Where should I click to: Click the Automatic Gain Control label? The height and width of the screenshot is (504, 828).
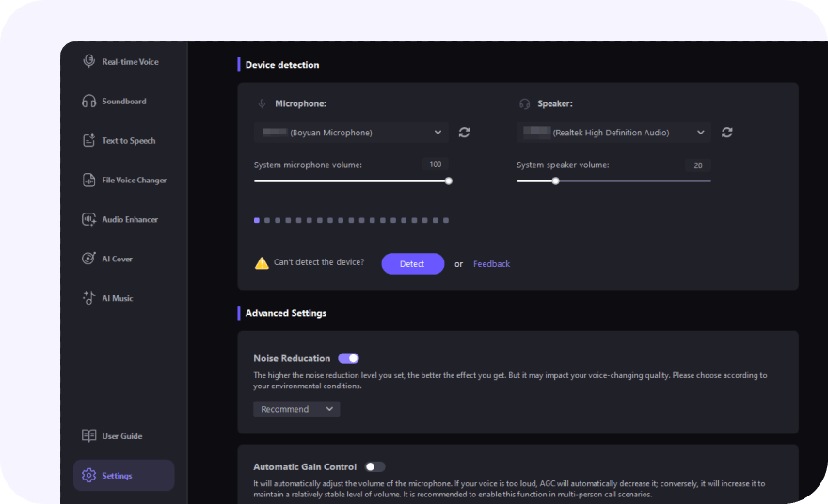[x=305, y=467]
